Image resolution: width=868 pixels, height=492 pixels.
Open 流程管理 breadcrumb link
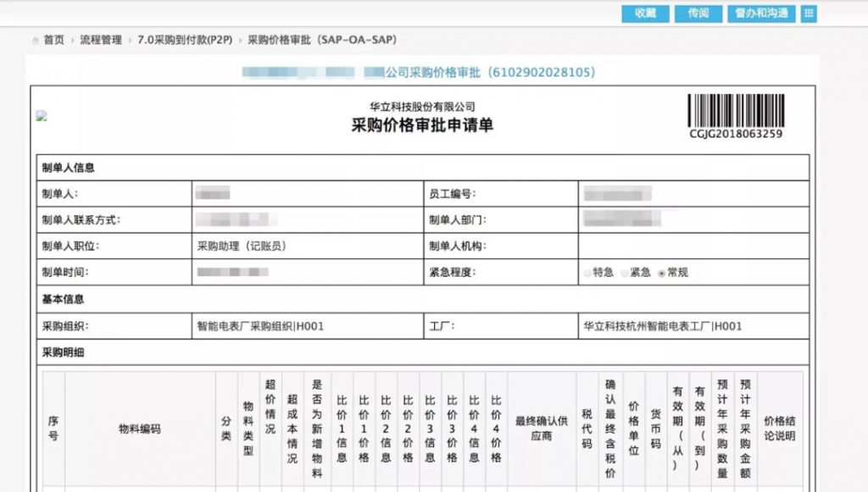coord(101,41)
